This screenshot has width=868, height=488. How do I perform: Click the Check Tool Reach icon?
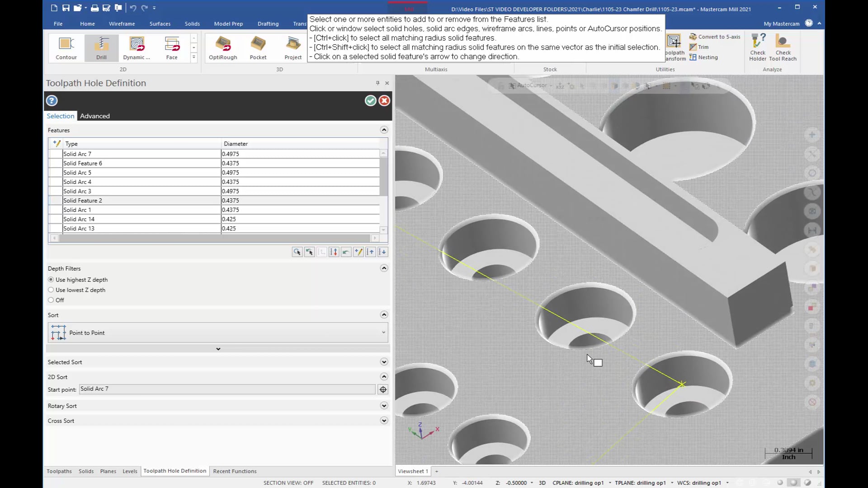[783, 47]
